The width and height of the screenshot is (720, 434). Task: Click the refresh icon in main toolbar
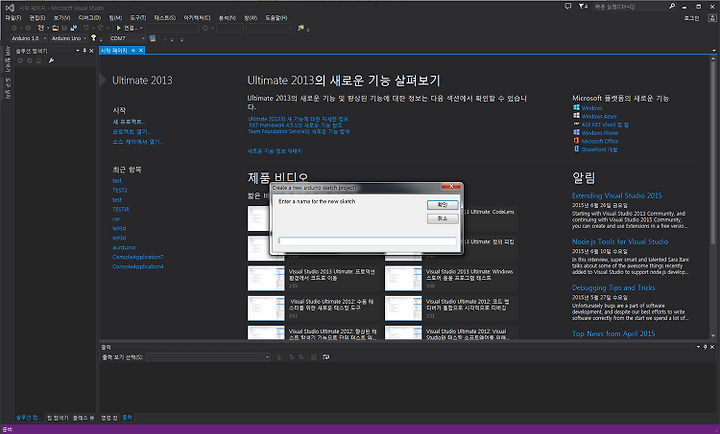click(205, 28)
